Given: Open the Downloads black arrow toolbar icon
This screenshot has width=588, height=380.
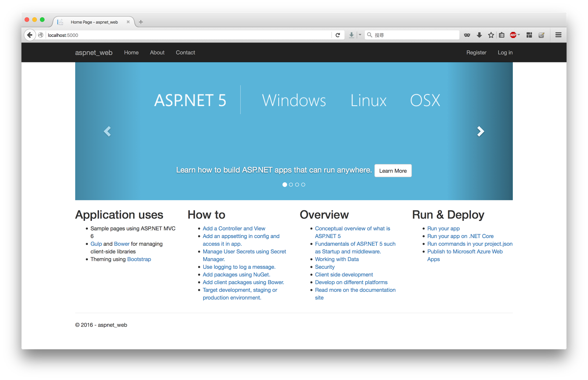Looking at the screenshot, I should [479, 35].
